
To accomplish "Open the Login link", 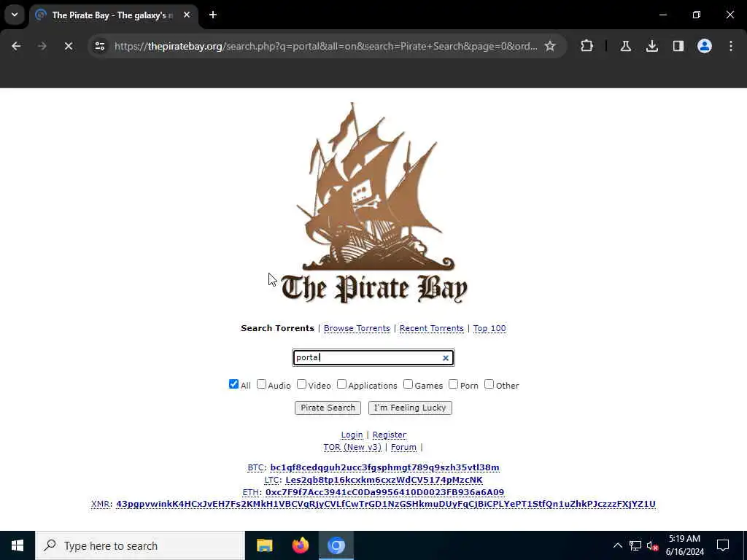I will click(x=352, y=435).
